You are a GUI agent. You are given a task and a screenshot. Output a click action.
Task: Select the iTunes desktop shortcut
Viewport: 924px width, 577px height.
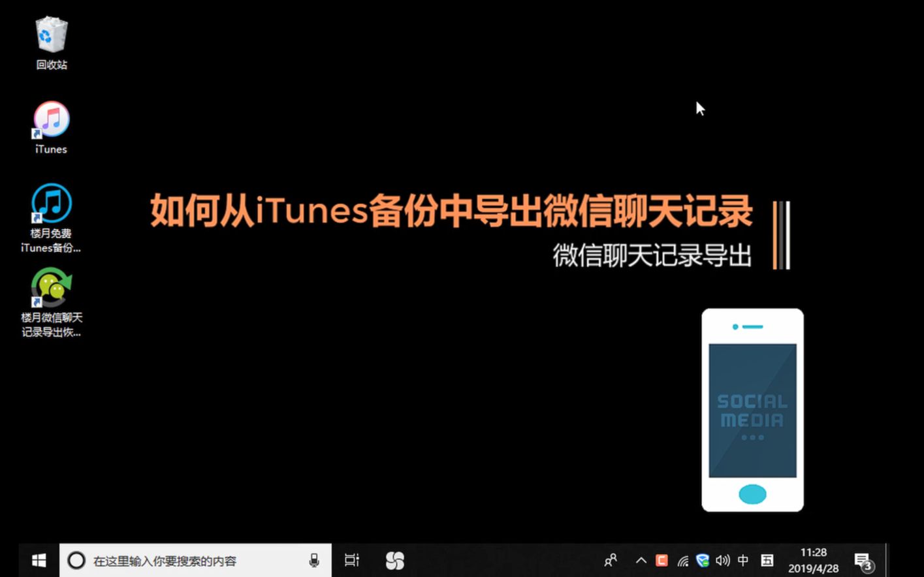[51, 128]
